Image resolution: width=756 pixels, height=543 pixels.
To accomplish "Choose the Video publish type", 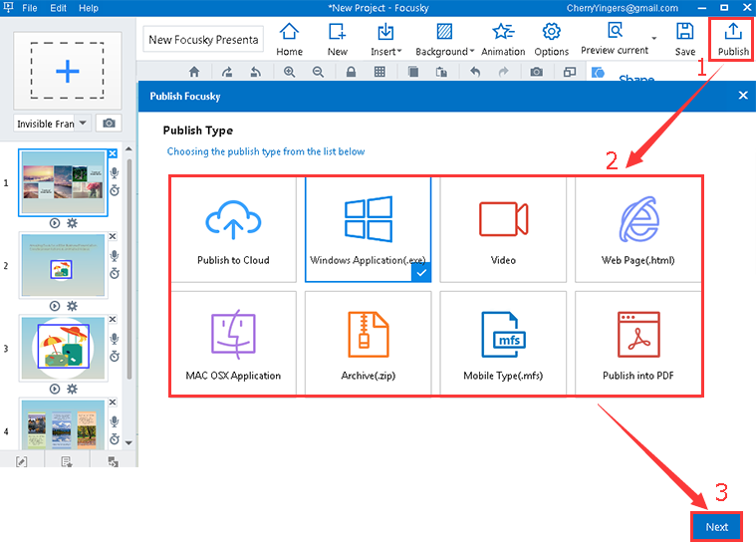I will tap(503, 230).
